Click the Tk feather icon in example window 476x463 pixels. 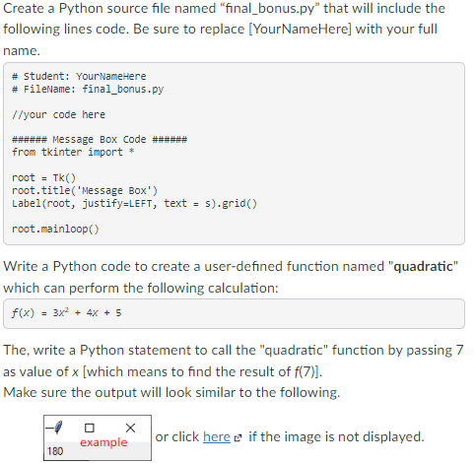coord(58,428)
